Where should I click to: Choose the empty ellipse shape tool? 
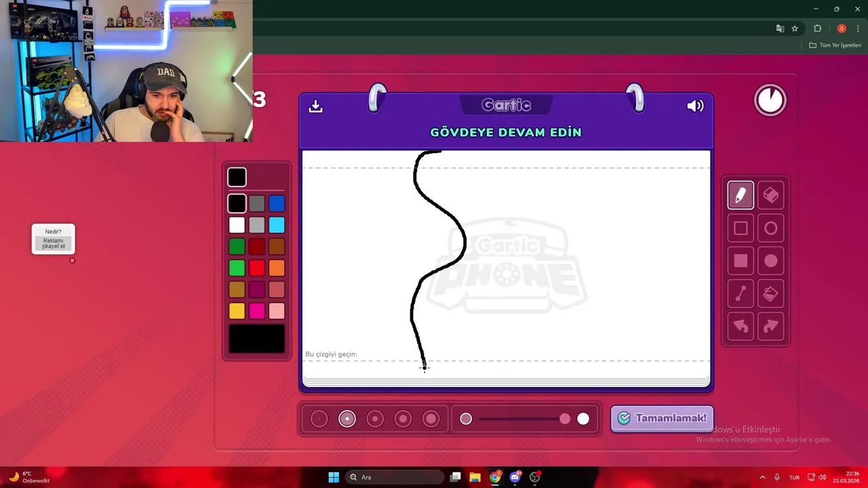point(770,228)
